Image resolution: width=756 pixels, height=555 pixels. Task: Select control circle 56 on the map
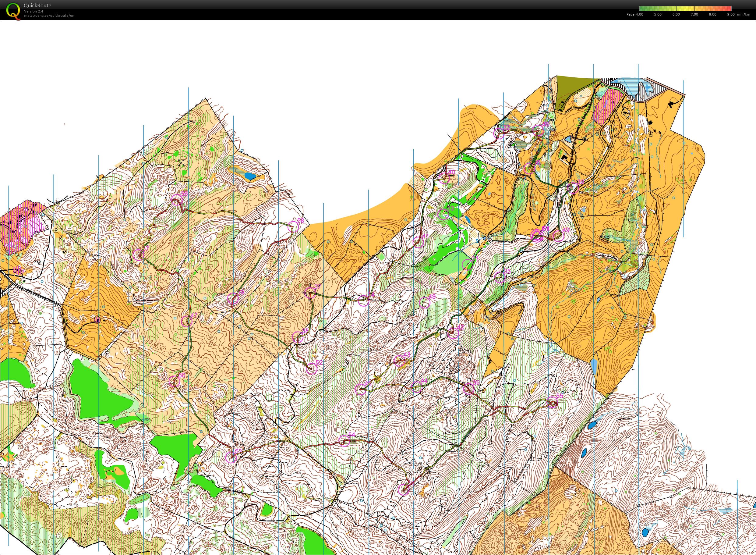(x=177, y=200)
